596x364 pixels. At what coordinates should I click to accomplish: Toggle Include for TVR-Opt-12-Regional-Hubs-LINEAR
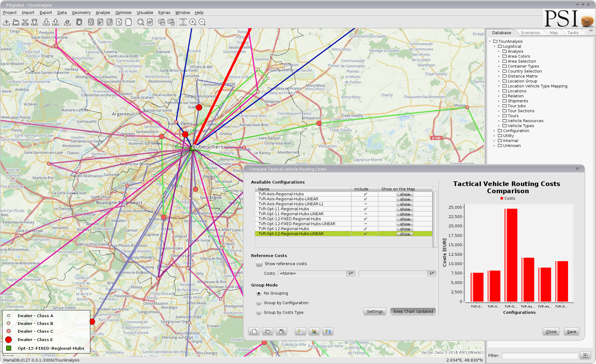(365, 234)
